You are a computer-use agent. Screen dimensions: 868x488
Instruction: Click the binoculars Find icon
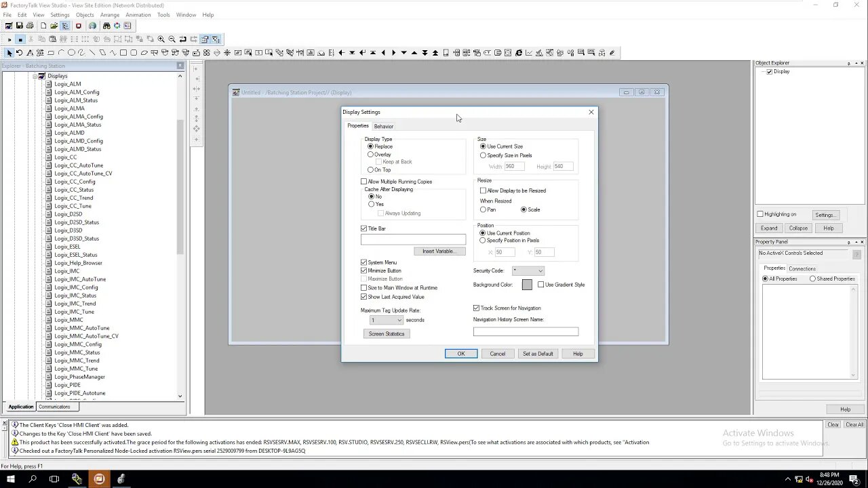click(106, 26)
